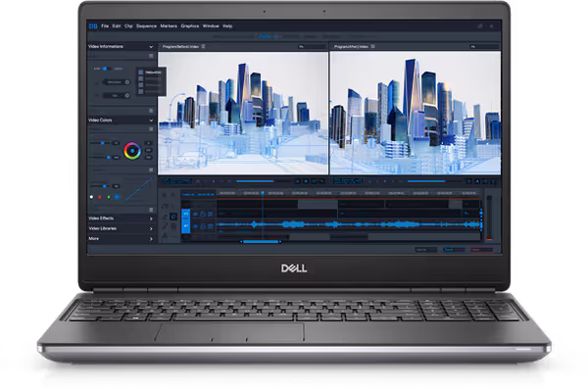
Task: Open the Clip menu
Action: 128,25
